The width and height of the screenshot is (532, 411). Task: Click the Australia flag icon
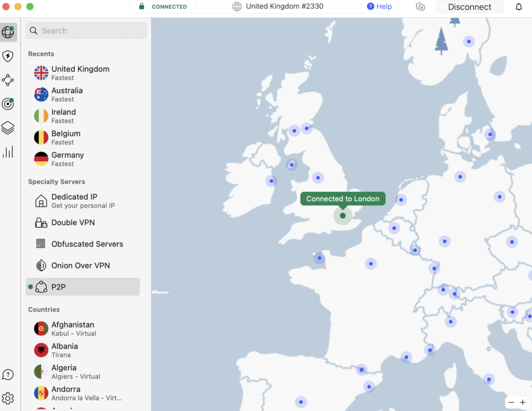41,94
